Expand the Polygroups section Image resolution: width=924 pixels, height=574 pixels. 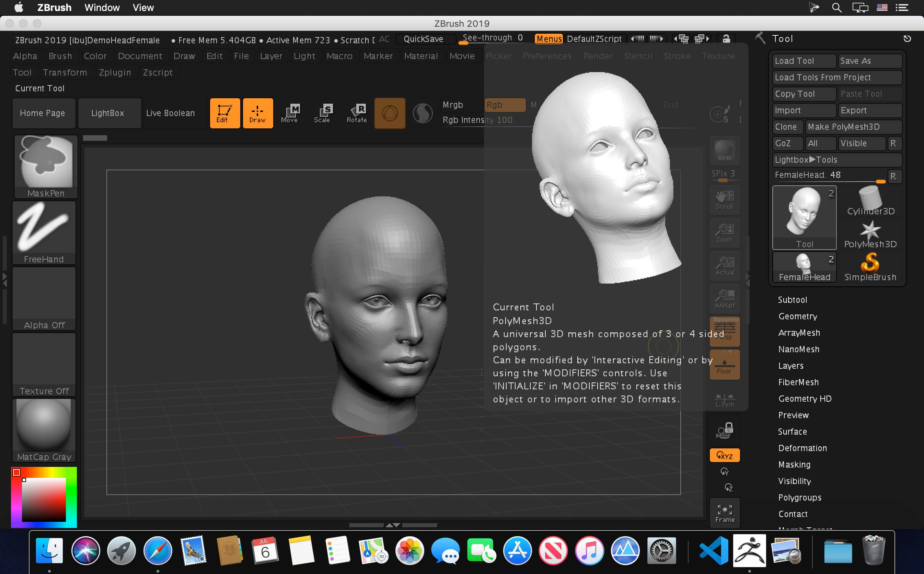[800, 497]
